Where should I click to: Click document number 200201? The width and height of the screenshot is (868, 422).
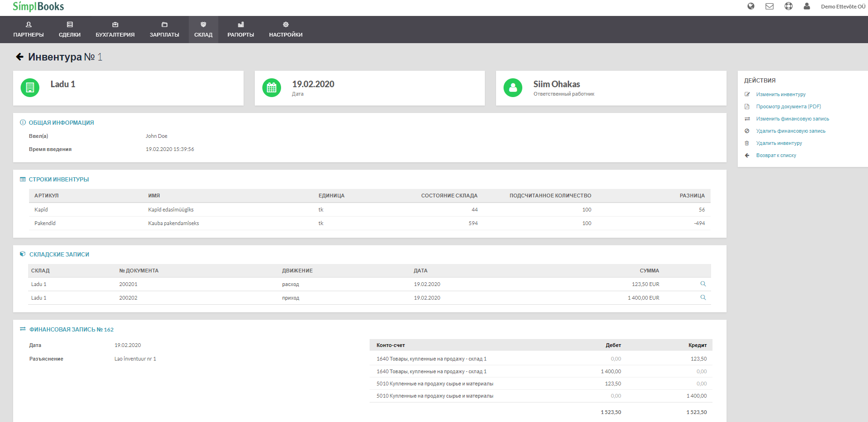point(128,284)
